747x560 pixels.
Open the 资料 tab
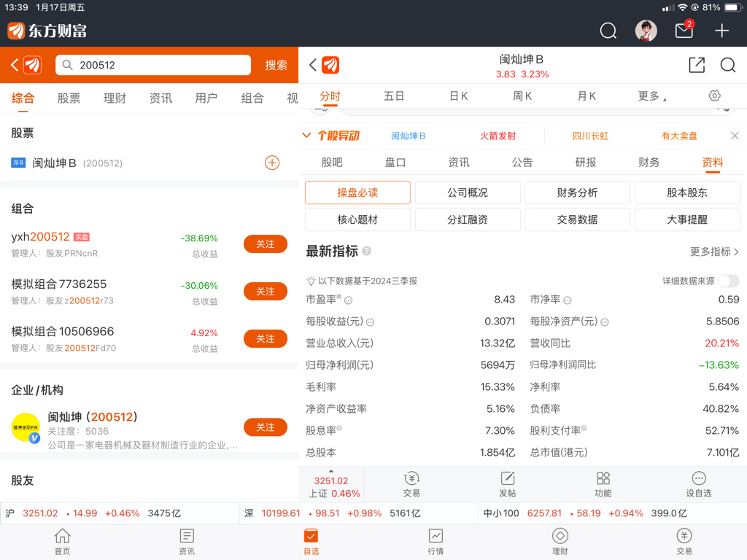click(712, 163)
